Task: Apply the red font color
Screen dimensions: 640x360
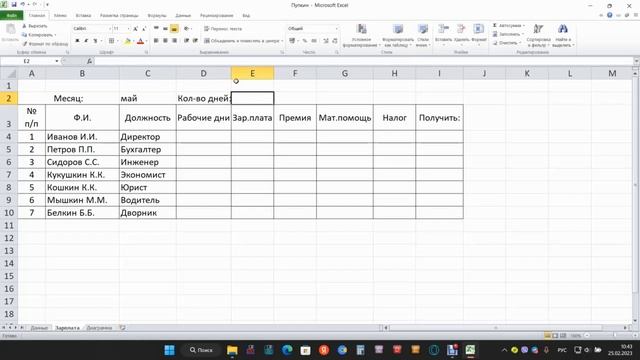Action: tap(140, 41)
